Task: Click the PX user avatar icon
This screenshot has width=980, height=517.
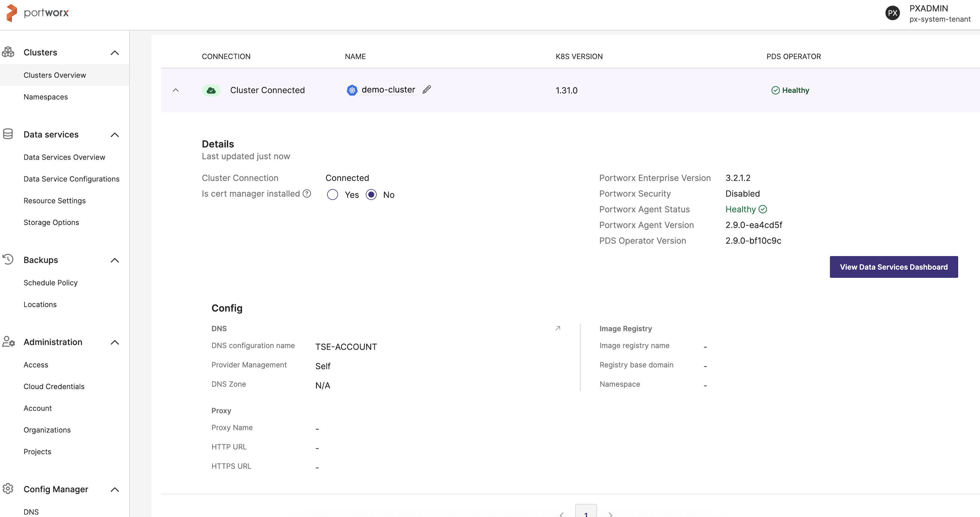Action: click(892, 13)
